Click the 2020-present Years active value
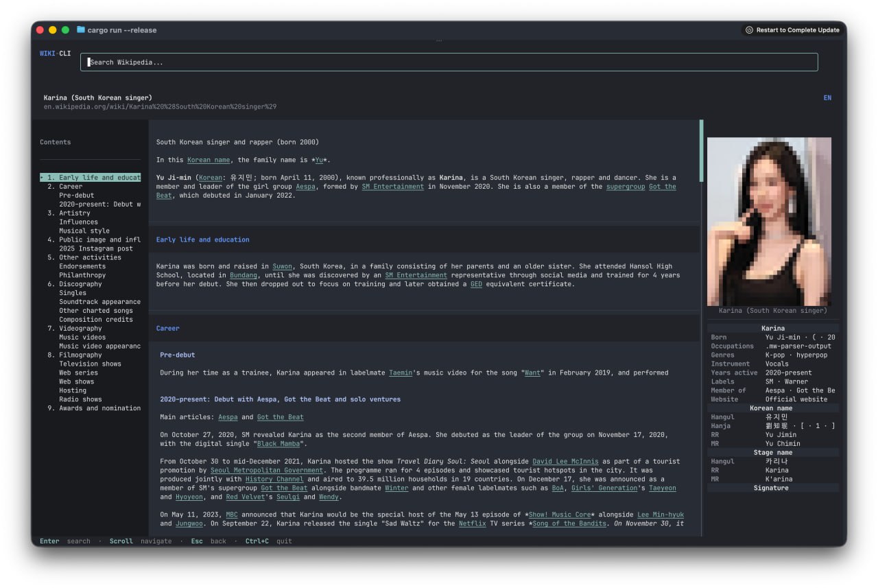878x588 pixels. pyautogui.click(x=789, y=373)
